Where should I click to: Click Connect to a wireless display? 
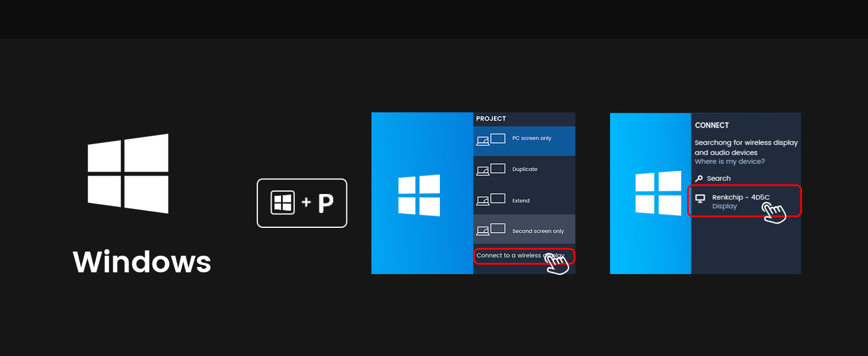tap(521, 256)
